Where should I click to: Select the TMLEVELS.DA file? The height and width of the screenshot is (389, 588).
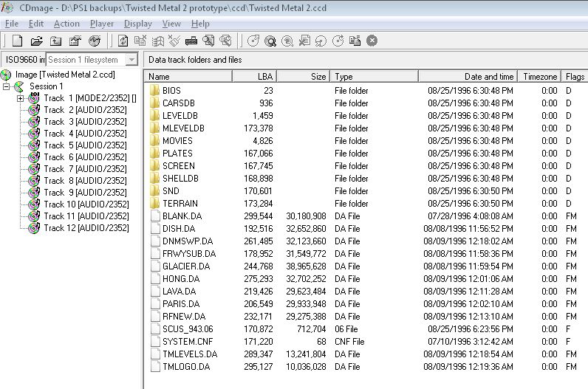(366, 354)
